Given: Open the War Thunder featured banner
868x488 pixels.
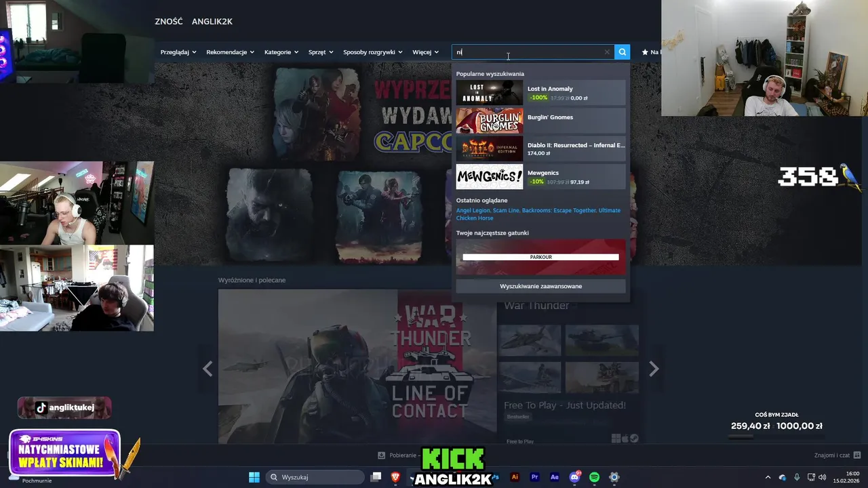Looking at the screenshot, I should [357, 367].
